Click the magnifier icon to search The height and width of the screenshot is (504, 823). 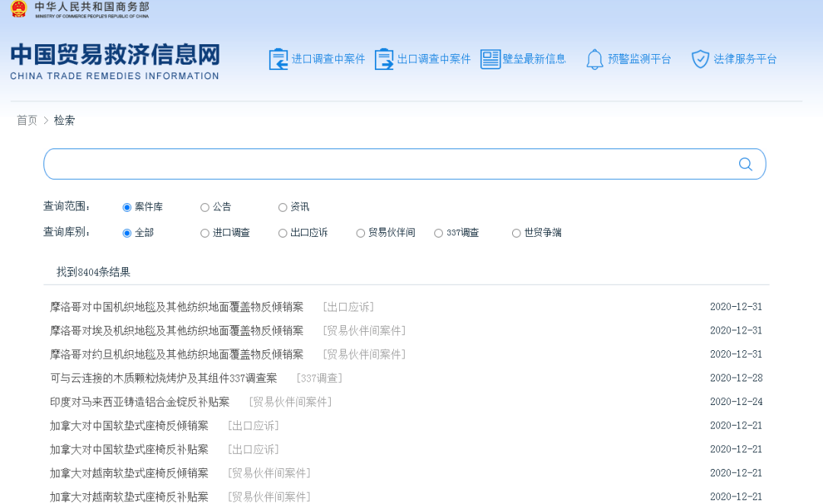pos(745,163)
